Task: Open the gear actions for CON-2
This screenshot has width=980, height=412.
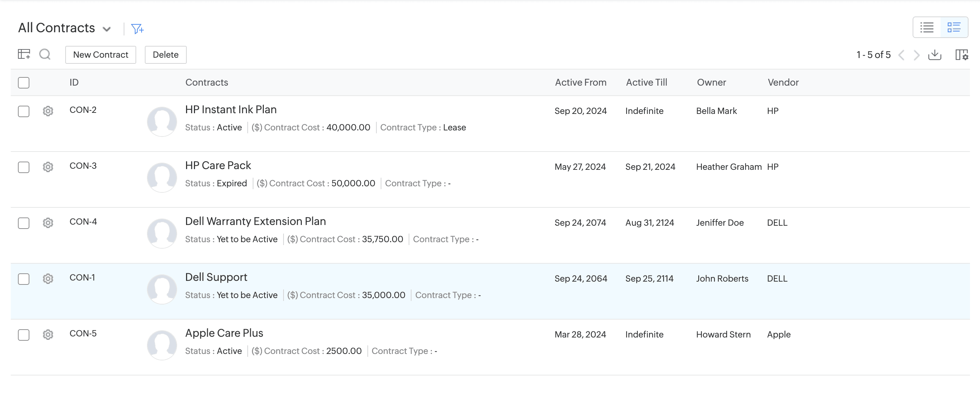Action: (x=48, y=111)
